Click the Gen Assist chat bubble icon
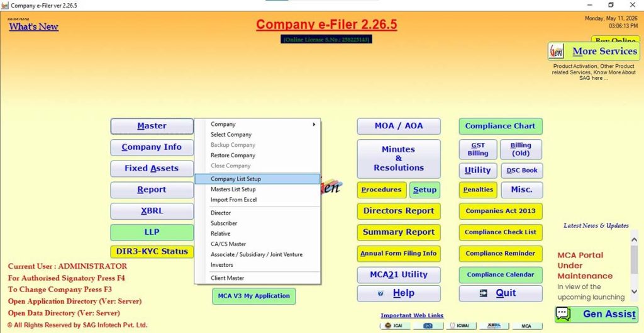Viewport: 644px width, 333px height. coord(563,314)
